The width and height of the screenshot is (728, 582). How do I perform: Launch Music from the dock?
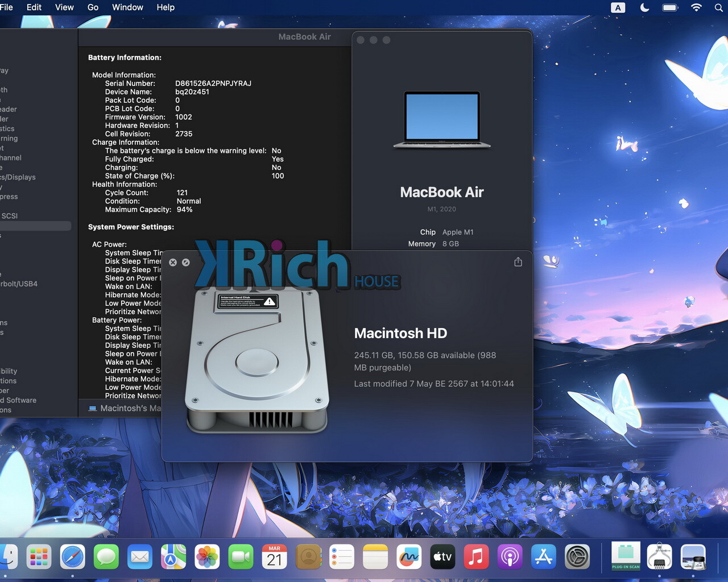pyautogui.click(x=477, y=557)
